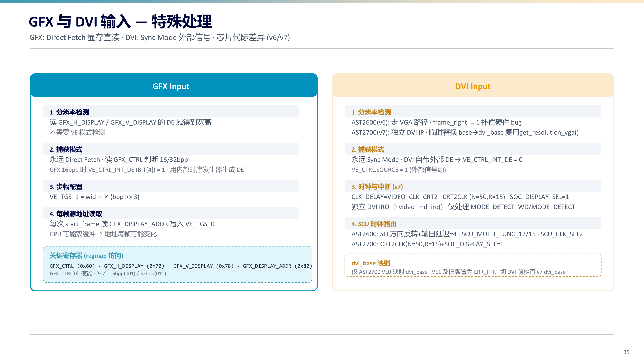Click the dvi_base 映射 box title
Image resolution: width=644 pixels, height=362 pixels.
pyautogui.click(x=371, y=263)
